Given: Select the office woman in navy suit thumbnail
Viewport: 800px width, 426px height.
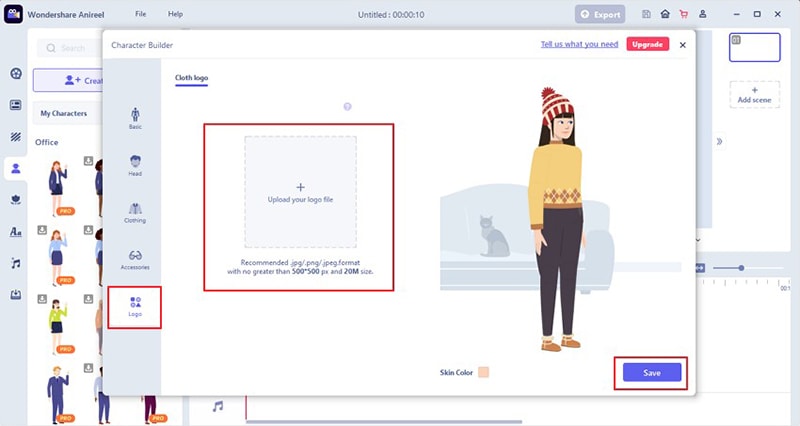Looking at the screenshot, I should click(x=58, y=187).
